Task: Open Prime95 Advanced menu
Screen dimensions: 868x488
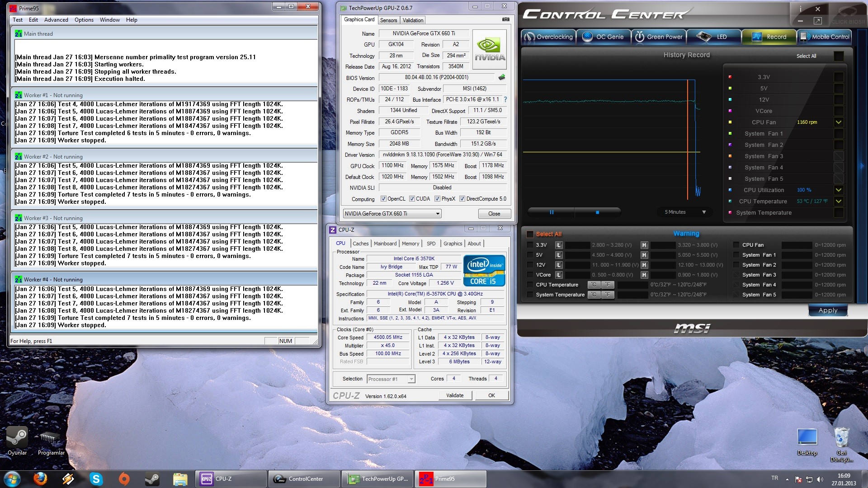Action: 56,20
